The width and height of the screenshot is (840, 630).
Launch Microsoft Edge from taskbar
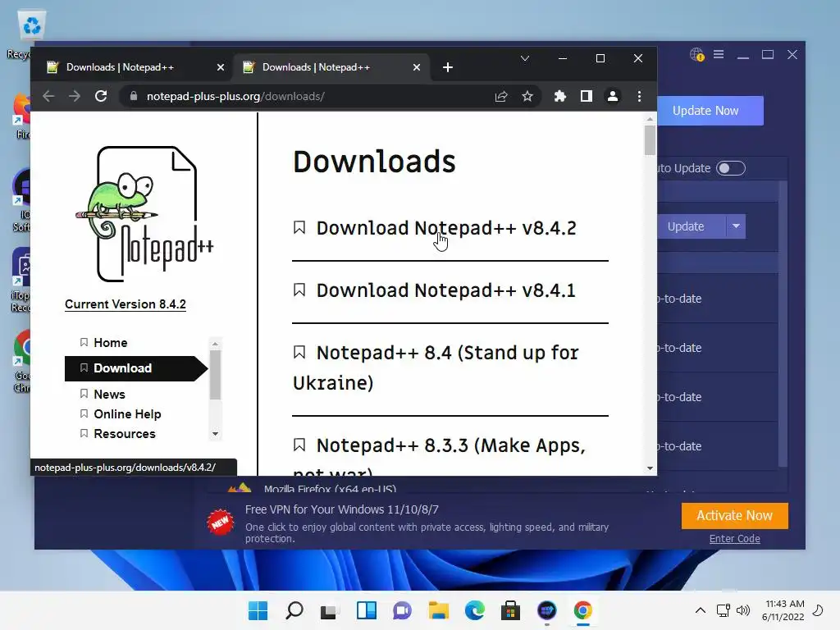(x=475, y=610)
